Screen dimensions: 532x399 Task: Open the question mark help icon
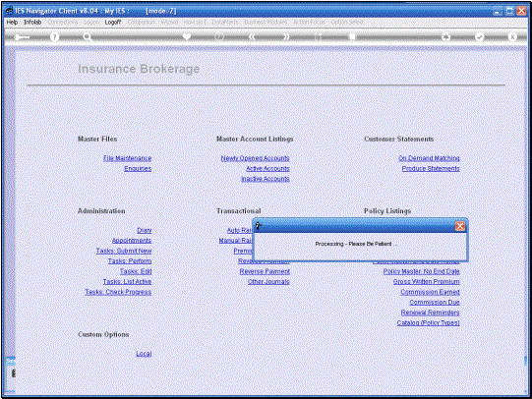[55, 37]
